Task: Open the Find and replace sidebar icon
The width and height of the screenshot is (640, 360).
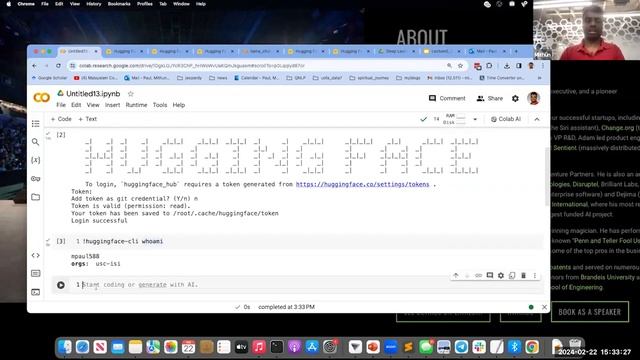Action: click(36, 142)
